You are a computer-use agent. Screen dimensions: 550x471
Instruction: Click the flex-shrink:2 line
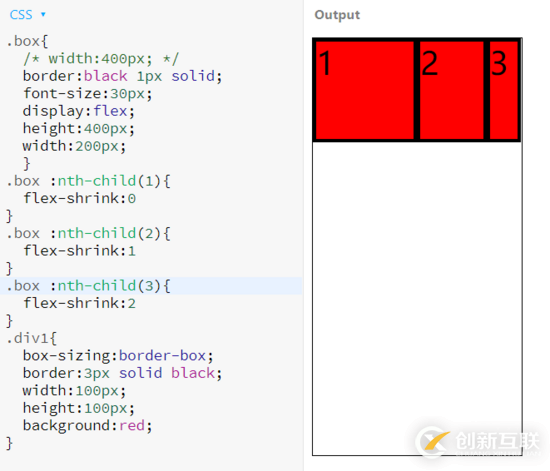pos(79,303)
